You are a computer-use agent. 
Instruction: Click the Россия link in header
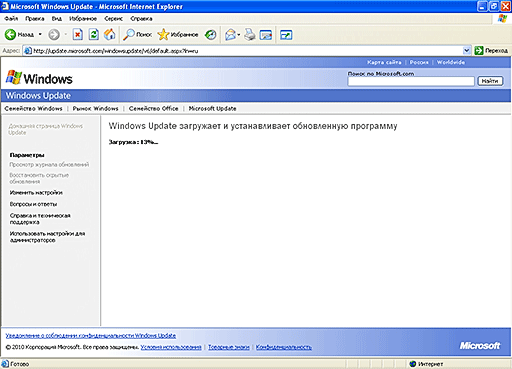(x=419, y=62)
